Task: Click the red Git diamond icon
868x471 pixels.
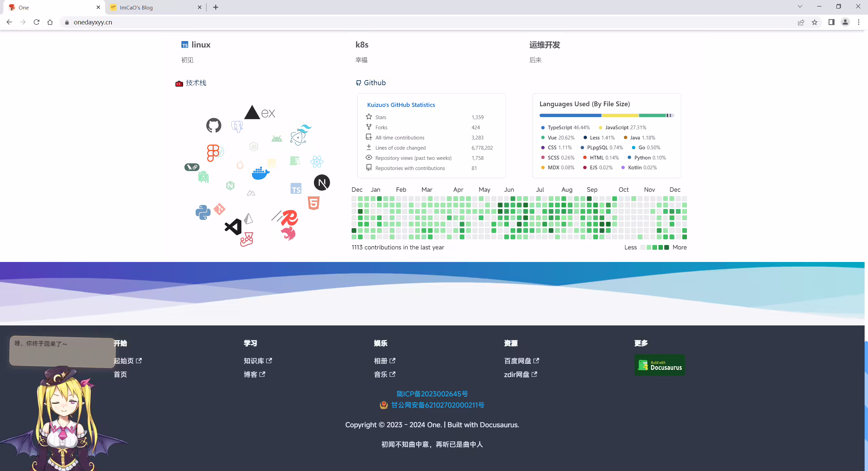Action: coord(219,209)
